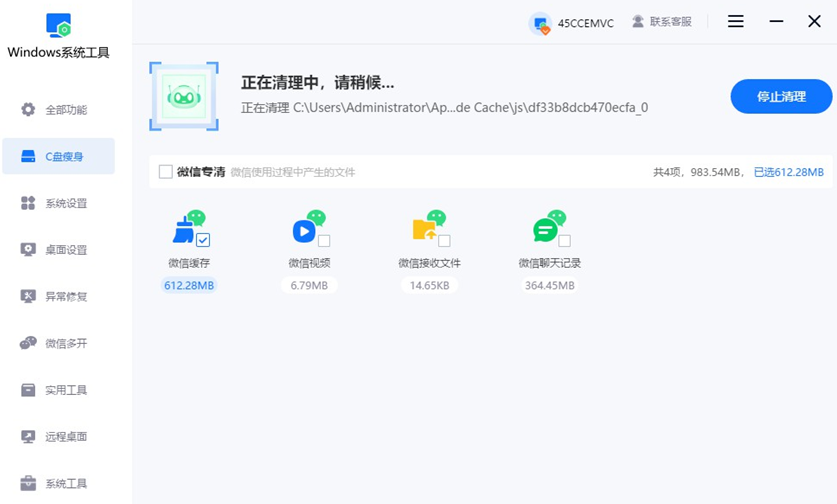This screenshot has width=837, height=504.
Task: Open 系统设置 grid icon
Action: (x=28, y=203)
